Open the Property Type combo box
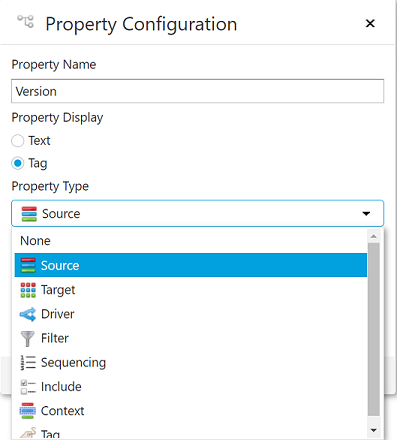397x440 pixels. pyautogui.click(x=197, y=213)
